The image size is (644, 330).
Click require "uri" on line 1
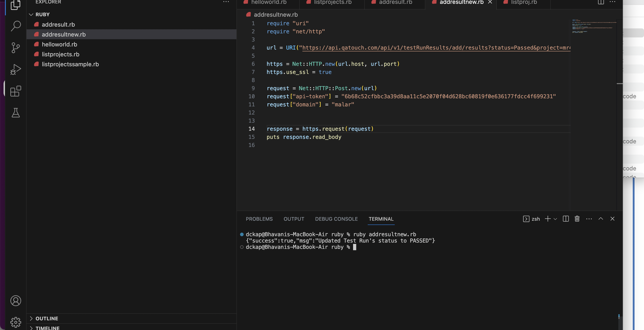[x=288, y=23]
